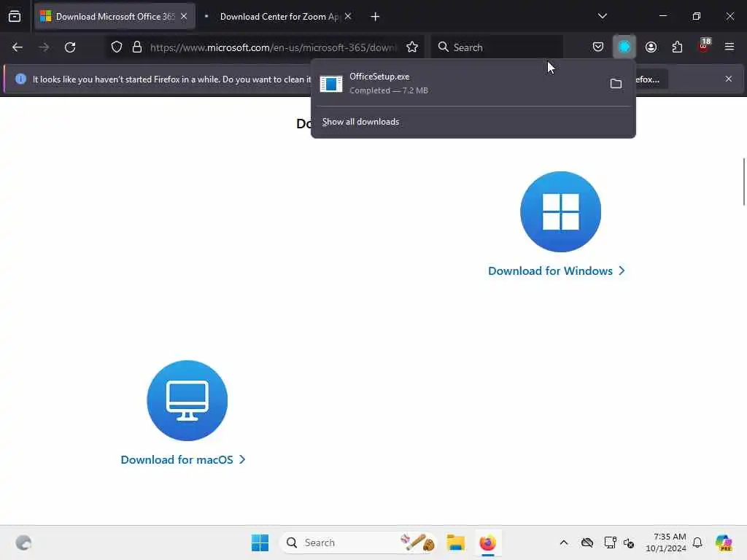
Task: Open tracking protection shield icon
Action: pos(117,47)
